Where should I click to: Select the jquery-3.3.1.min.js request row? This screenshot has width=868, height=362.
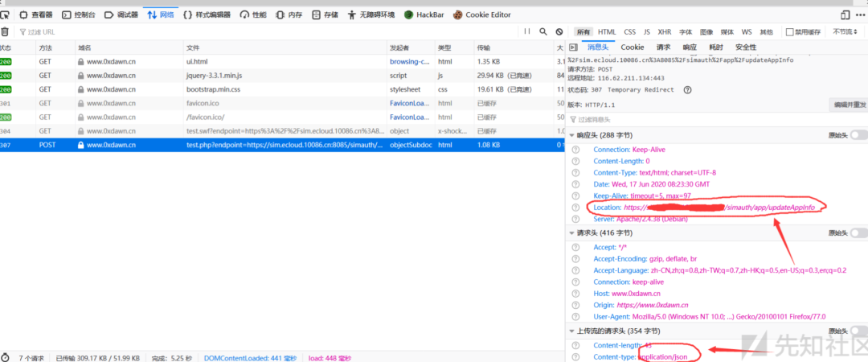pyautogui.click(x=282, y=76)
